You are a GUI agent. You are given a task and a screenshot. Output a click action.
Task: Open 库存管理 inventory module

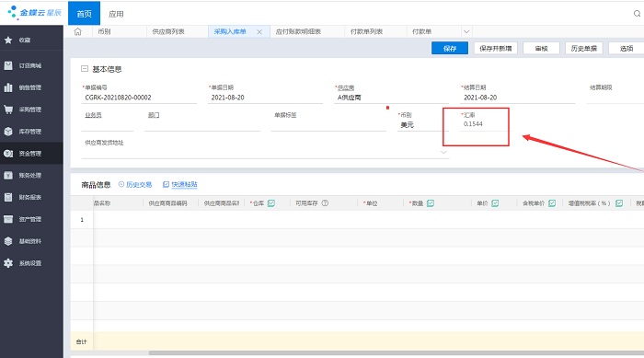click(x=31, y=132)
